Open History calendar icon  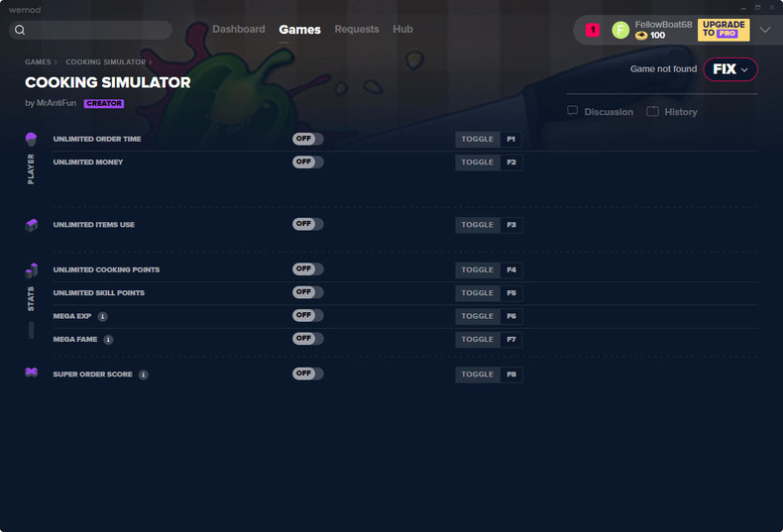[x=652, y=111]
